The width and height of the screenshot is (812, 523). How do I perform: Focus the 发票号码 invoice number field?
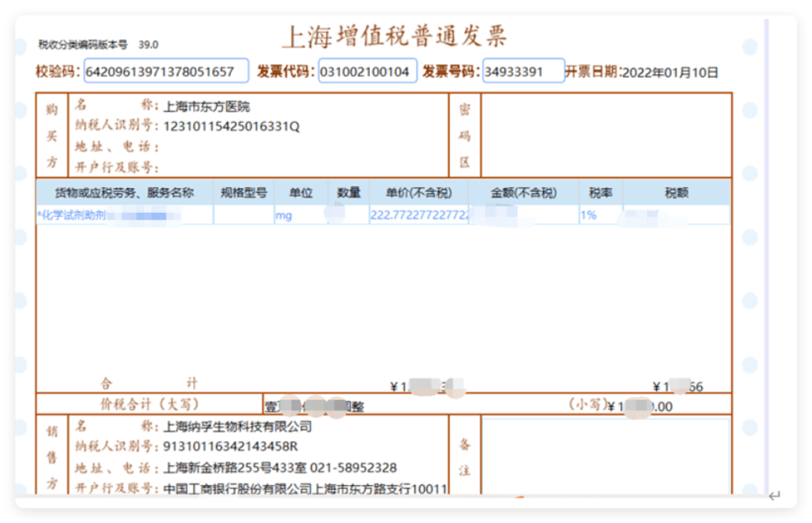click(x=523, y=72)
